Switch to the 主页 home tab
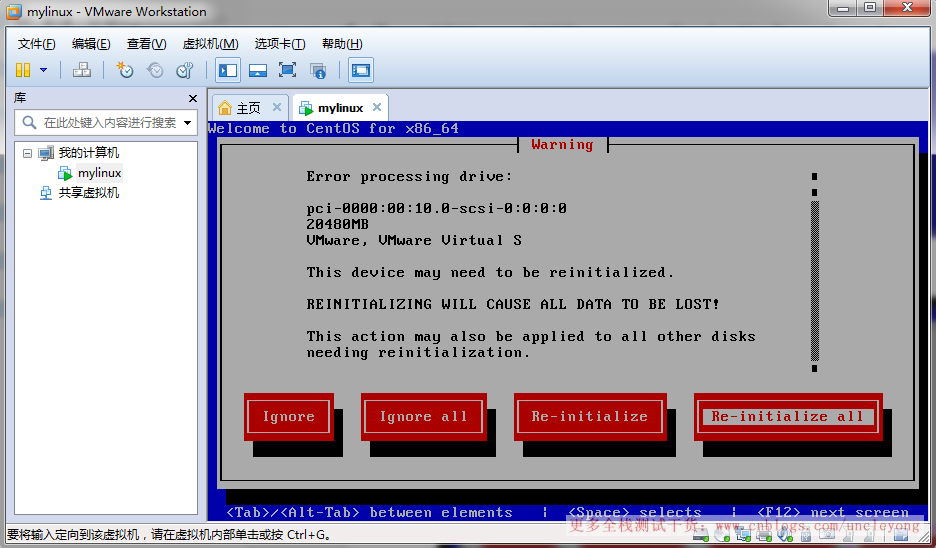The image size is (936, 548). tap(249, 108)
